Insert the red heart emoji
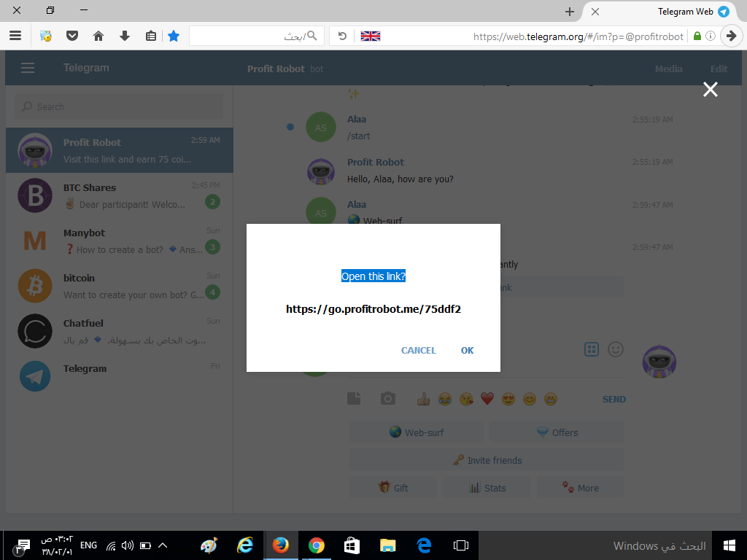This screenshot has height=560, width=747. 487,399
